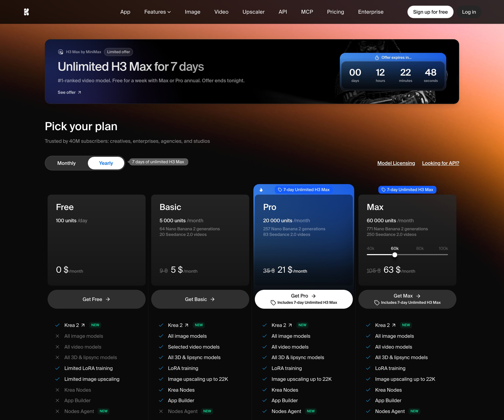Click "20 000 units /month" on Pro card

pyautogui.click(x=286, y=220)
